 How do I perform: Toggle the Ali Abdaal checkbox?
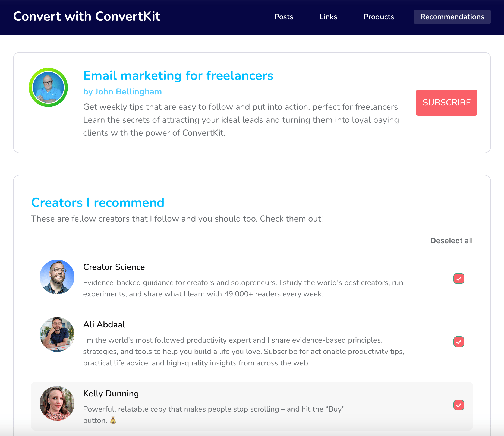coord(459,342)
